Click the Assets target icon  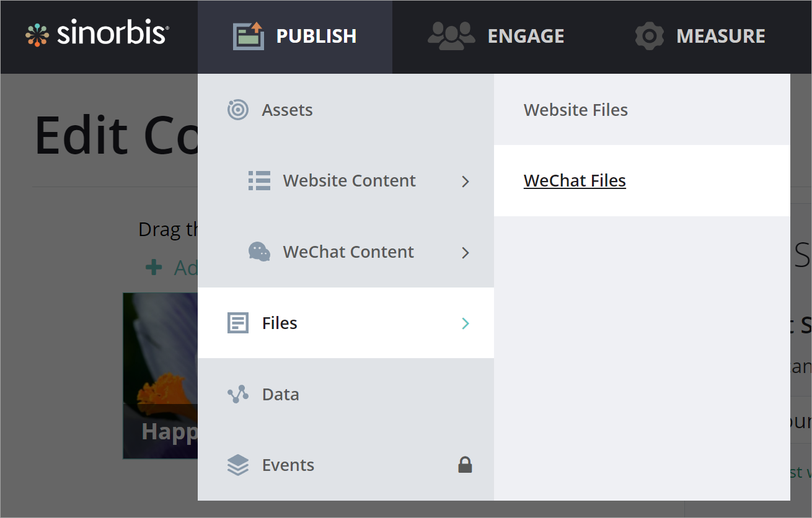(x=238, y=110)
